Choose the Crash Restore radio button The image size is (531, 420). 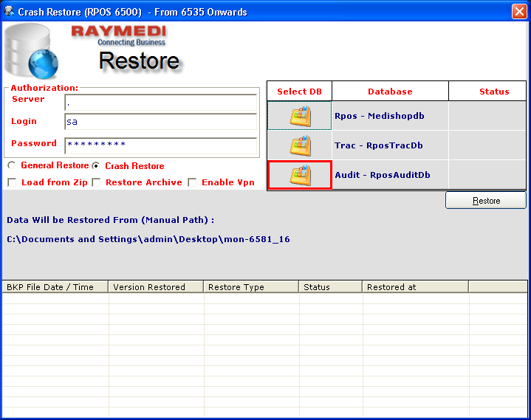point(96,165)
